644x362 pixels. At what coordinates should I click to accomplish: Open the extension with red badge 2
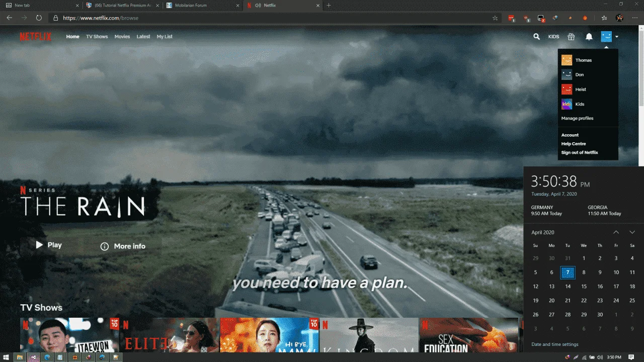pos(541,18)
